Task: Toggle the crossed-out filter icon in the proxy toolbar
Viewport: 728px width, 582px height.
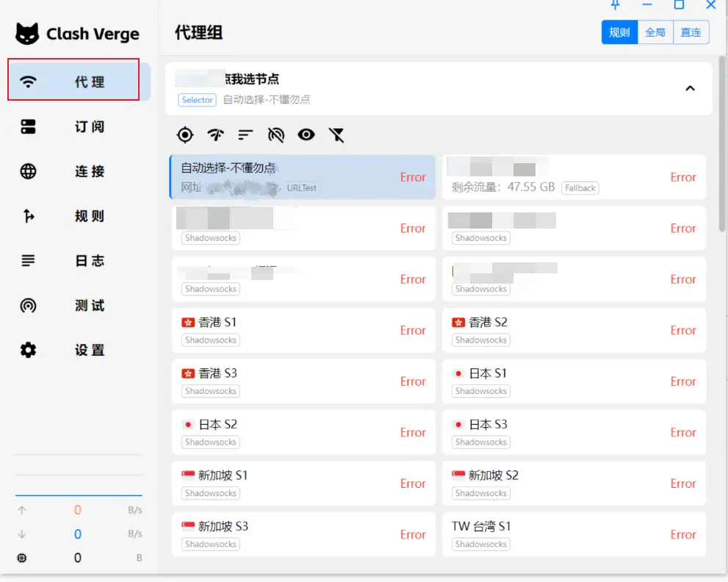Action: (x=336, y=134)
